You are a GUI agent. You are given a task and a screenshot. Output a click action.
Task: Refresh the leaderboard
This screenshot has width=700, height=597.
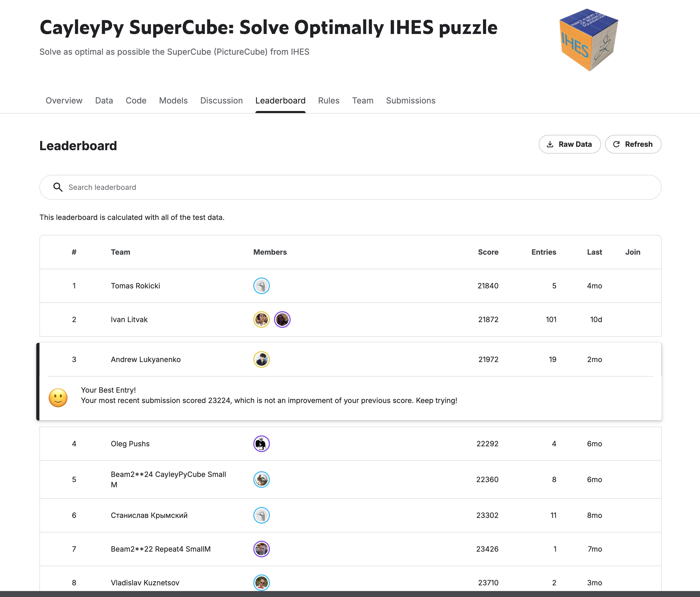(x=633, y=144)
